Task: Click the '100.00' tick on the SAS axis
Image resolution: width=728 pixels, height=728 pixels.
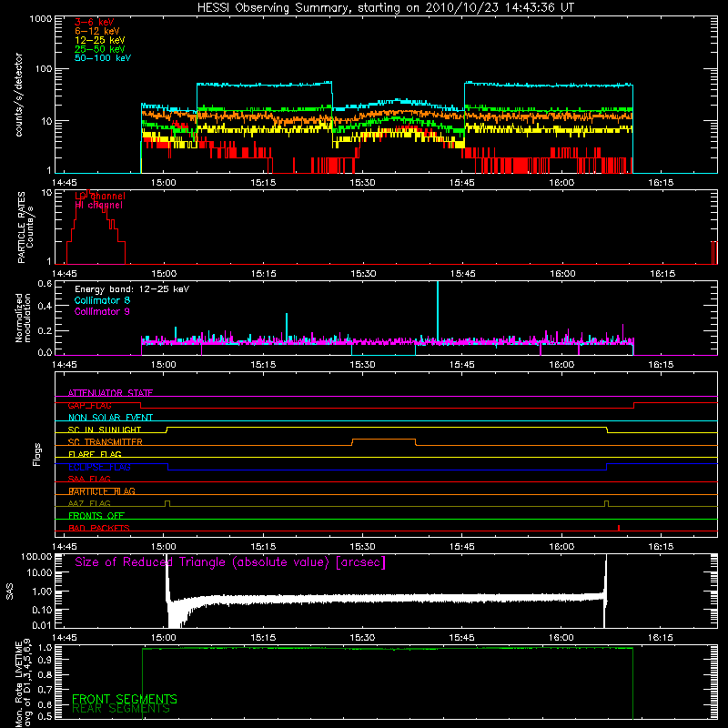Action: coord(36,557)
